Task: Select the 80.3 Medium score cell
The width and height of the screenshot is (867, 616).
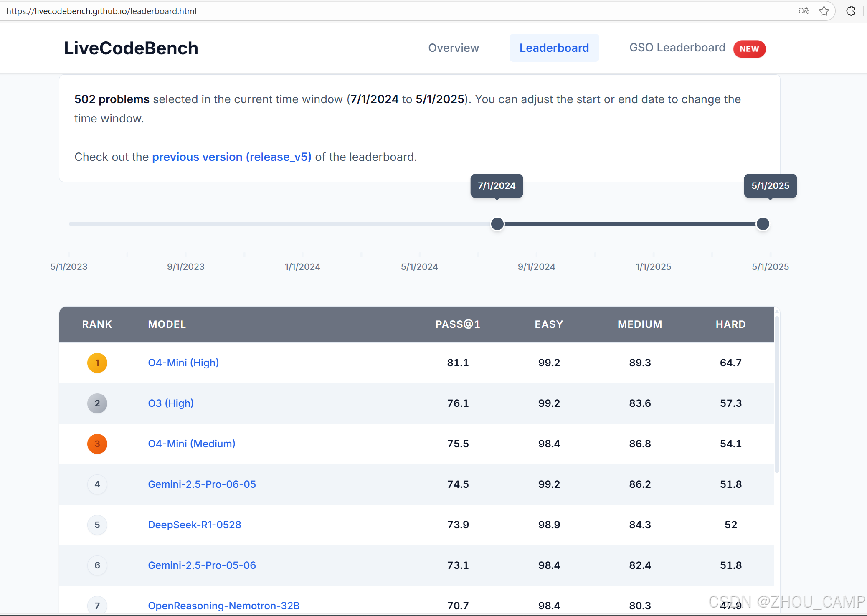Action: [x=640, y=606]
